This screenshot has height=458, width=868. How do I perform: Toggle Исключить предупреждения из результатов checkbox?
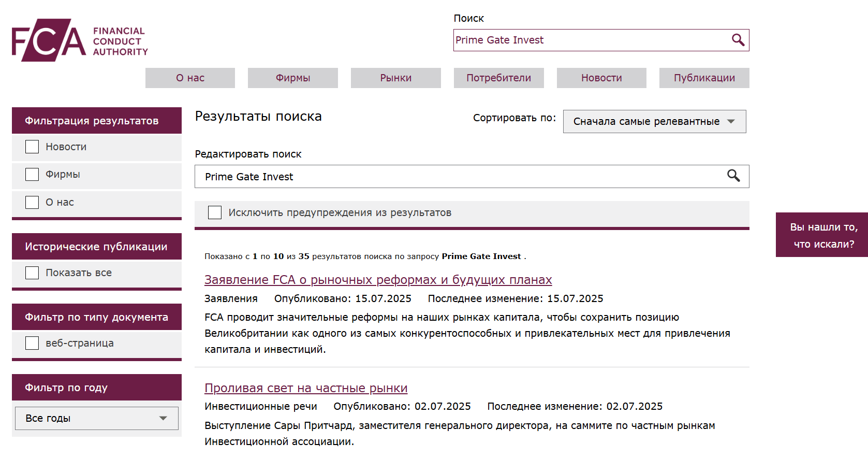click(x=215, y=212)
